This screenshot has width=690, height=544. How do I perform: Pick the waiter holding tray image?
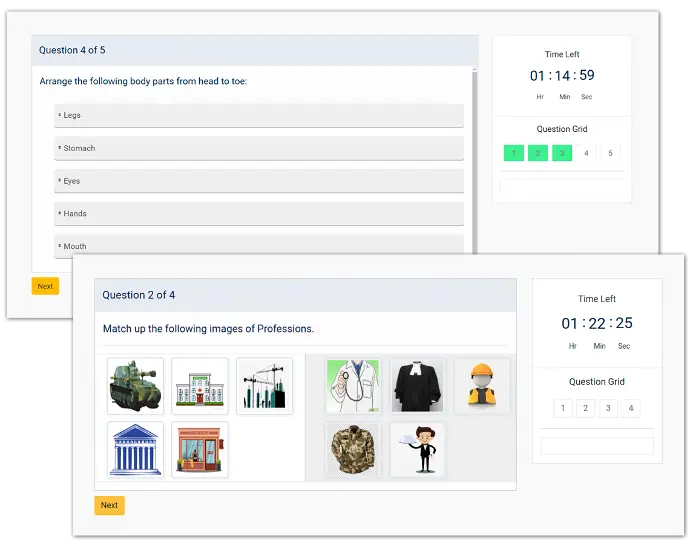[417, 449]
